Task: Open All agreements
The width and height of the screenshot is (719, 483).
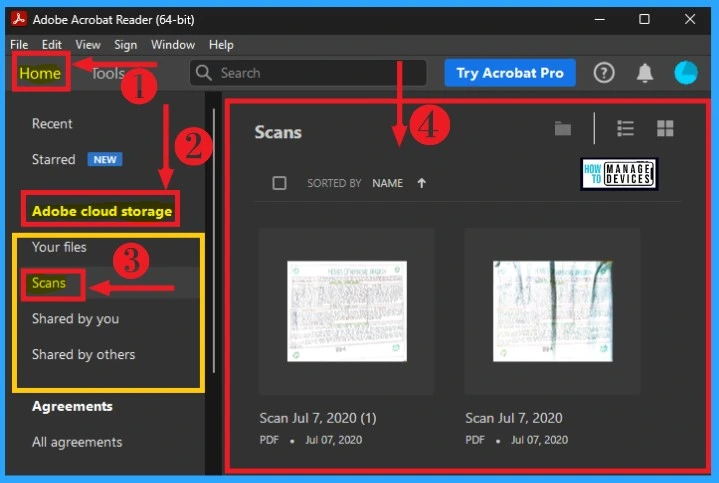Action: pyautogui.click(x=77, y=442)
